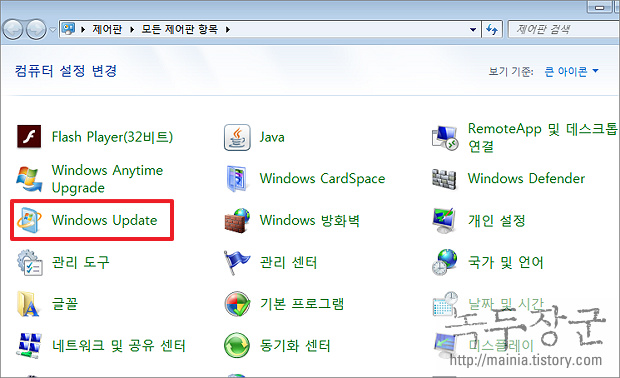Image resolution: width=620 pixels, height=378 pixels.
Task: Open the 개인 설정 monitor icon
Action: (x=444, y=220)
